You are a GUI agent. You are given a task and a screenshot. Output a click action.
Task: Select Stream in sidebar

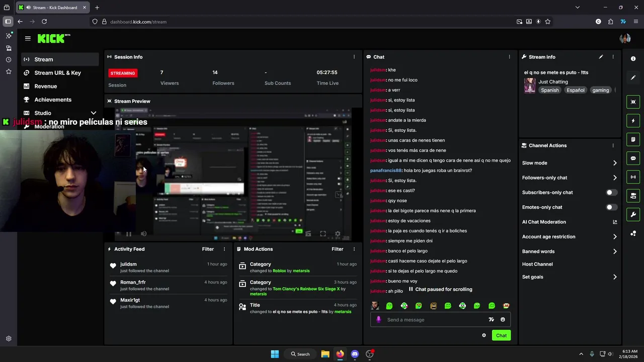(60, 59)
